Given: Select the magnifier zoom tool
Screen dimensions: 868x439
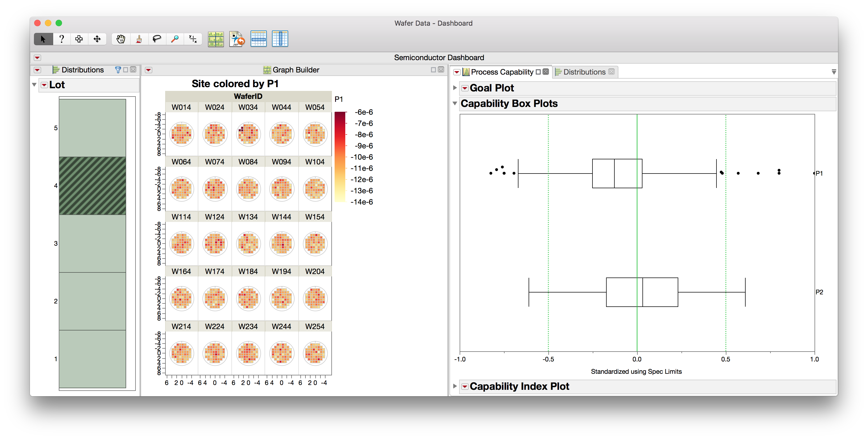Looking at the screenshot, I should click(175, 39).
